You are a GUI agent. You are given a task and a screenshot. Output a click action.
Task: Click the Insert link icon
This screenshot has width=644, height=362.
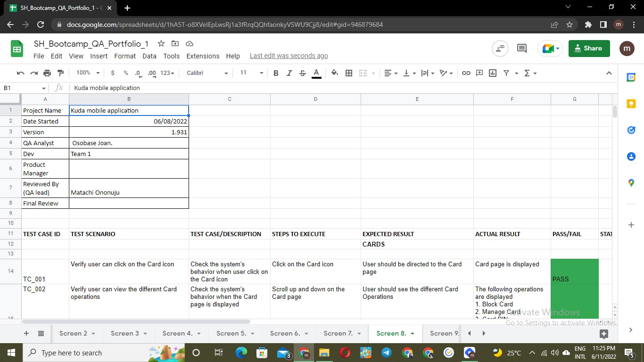pos(466,73)
